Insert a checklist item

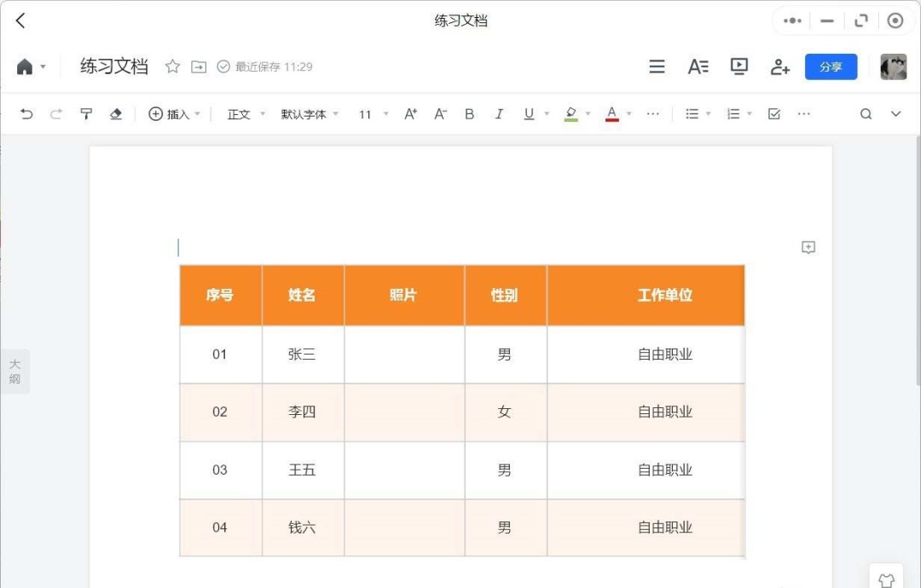click(x=773, y=113)
